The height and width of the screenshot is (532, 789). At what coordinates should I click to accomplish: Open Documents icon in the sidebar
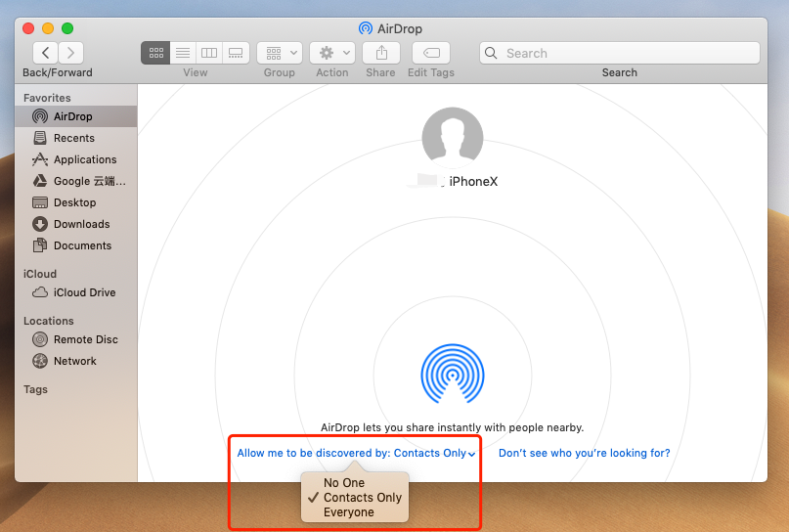[40, 245]
